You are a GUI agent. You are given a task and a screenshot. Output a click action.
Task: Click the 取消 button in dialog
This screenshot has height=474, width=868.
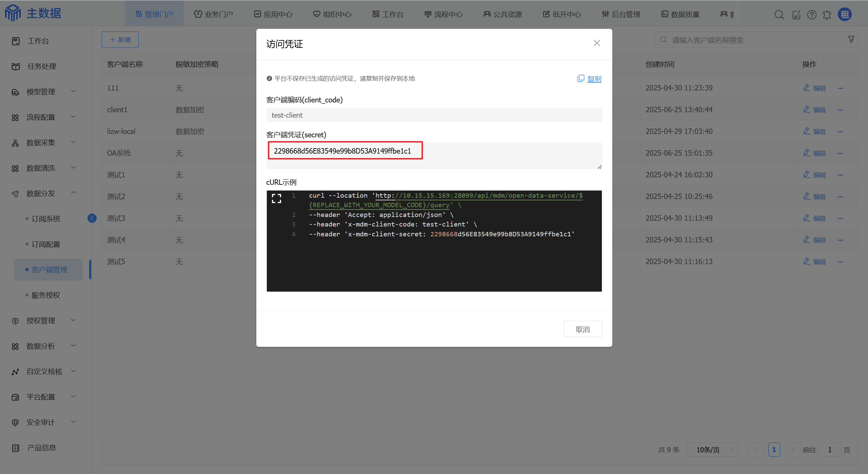tap(583, 329)
